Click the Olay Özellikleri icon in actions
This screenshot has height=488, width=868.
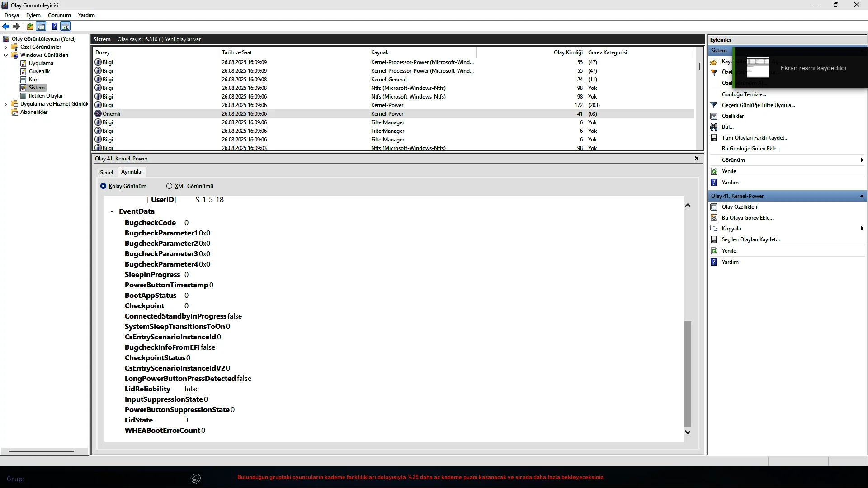[x=714, y=207]
